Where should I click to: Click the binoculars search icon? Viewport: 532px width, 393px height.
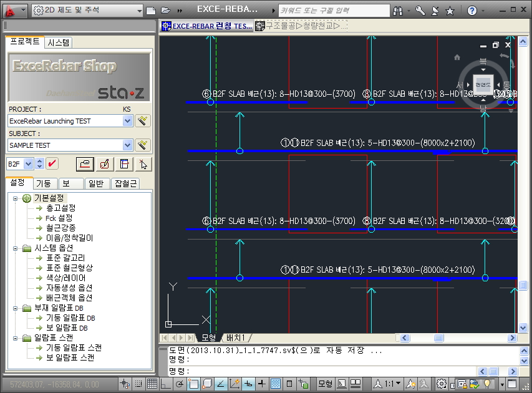click(x=398, y=11)
